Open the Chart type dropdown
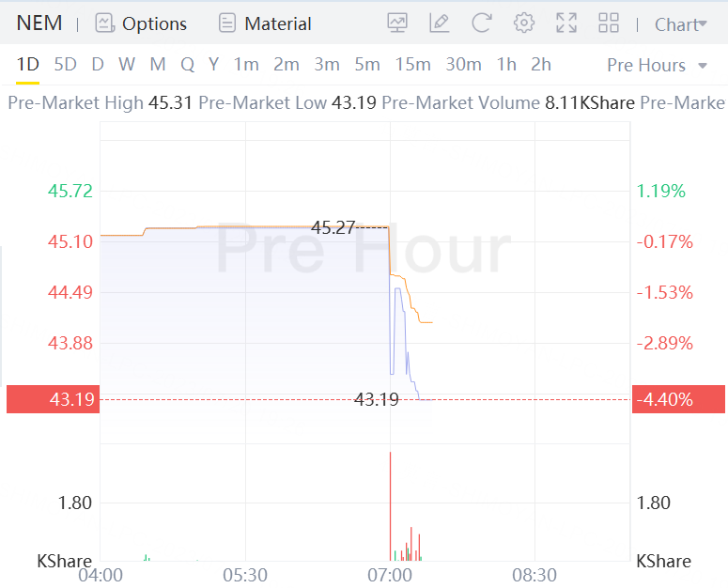This screenshot has width=728, height=588. (680, 24)
